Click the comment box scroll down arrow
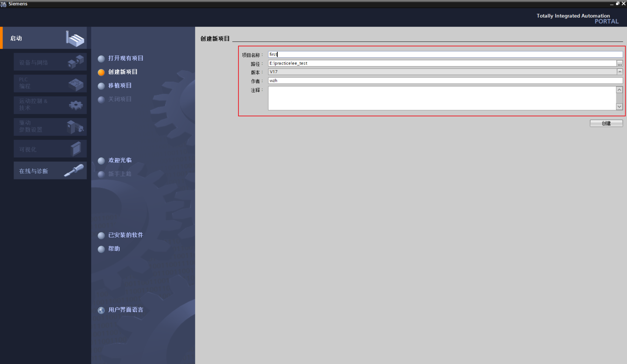The width and height of the screenshot is (627, 364). click(x=619, y=107)
